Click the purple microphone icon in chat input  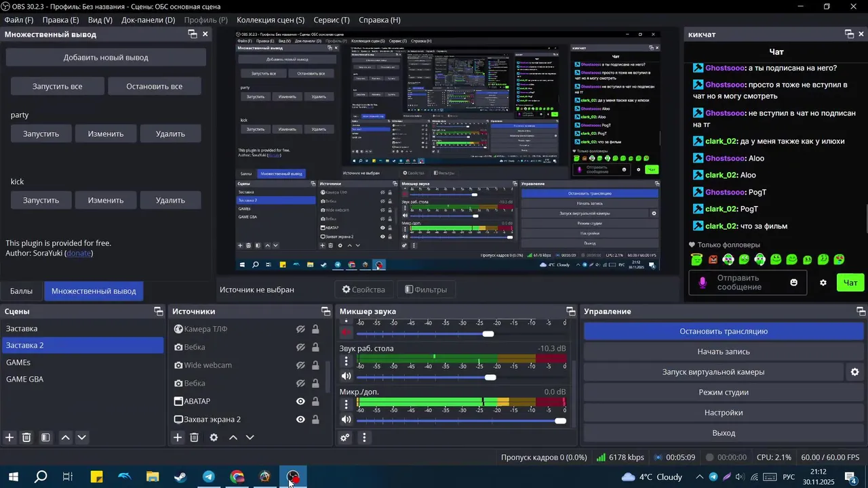point(703,283)
